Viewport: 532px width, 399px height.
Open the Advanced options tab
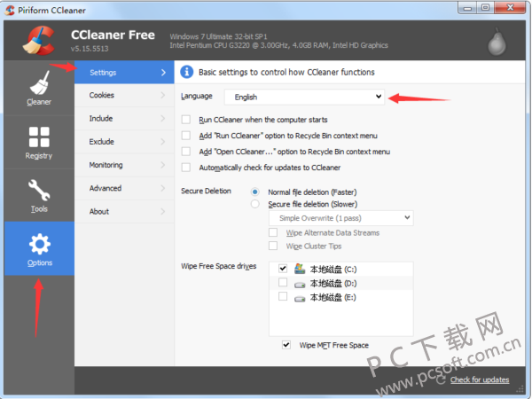[124, 188]
